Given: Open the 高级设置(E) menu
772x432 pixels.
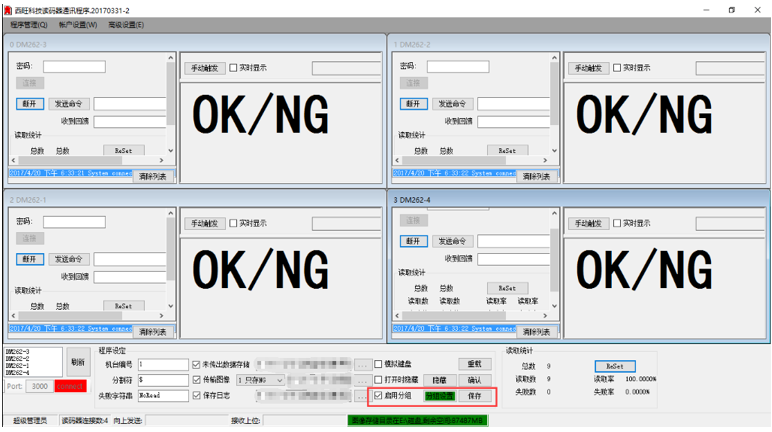Looking at the screenshot, I should point(126,24).
